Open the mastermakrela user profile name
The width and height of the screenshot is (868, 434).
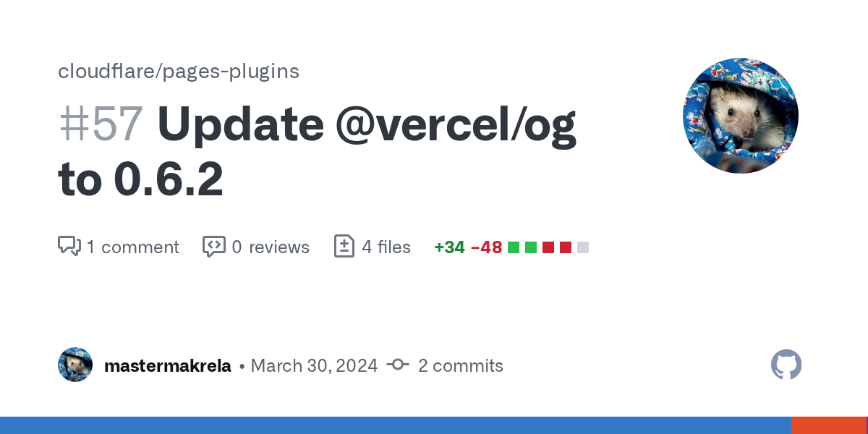[x=168, y=366]
